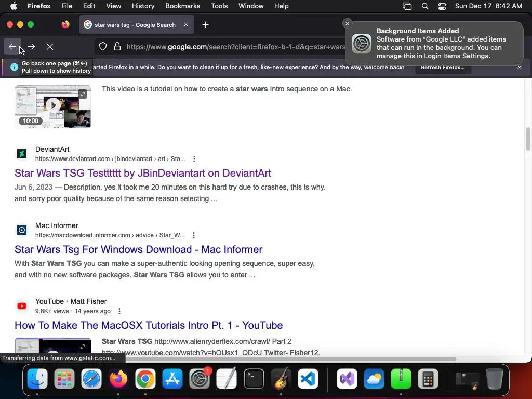532x399 pixels.
Task: Open Visual Studio Code from the Dock
Action: tap(308, 379)
